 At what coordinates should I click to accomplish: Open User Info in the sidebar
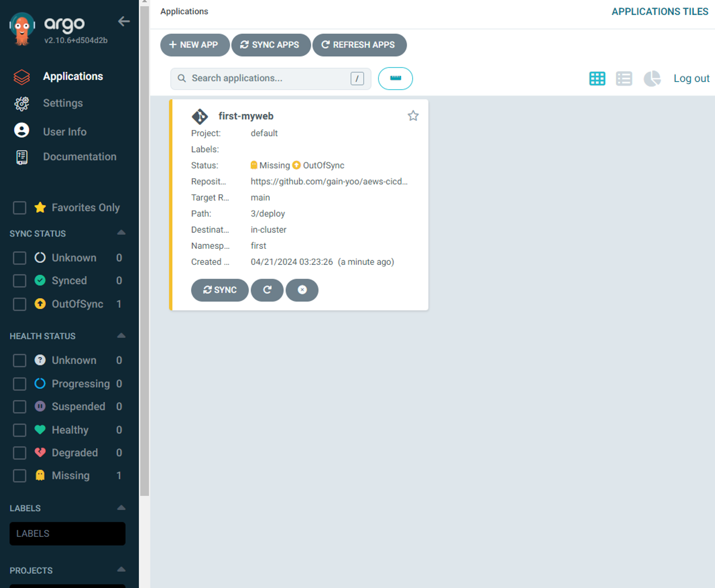64,132
